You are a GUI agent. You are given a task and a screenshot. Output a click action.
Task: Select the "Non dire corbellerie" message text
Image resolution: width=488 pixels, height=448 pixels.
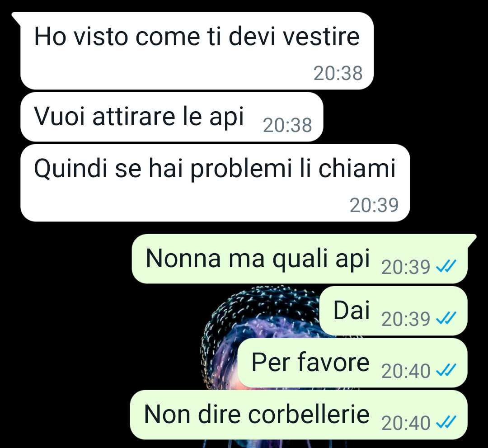coord(257,415)
